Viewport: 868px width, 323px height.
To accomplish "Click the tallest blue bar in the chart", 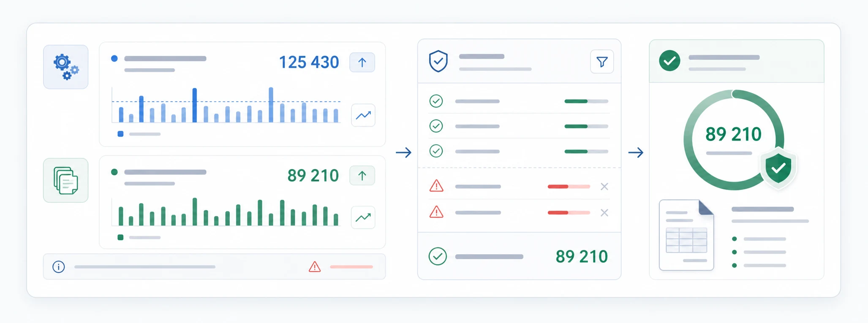I will (x=271, y=105).
